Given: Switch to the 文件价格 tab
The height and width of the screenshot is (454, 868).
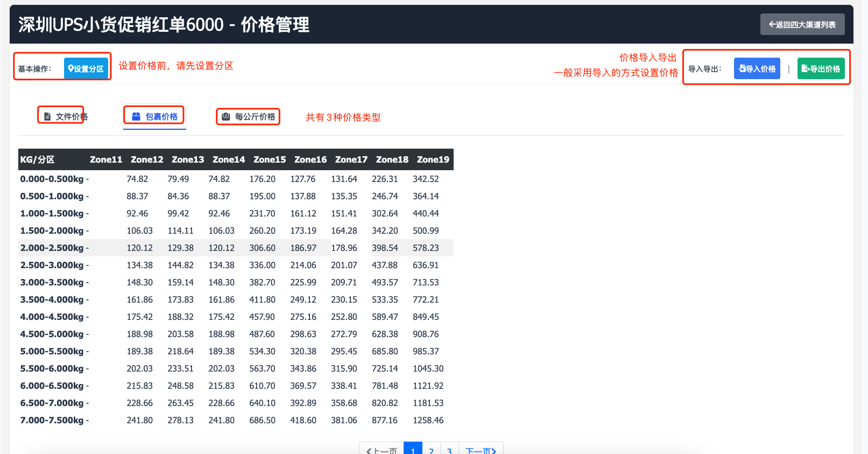Looking at the screenshot, I should pos(66,116).
